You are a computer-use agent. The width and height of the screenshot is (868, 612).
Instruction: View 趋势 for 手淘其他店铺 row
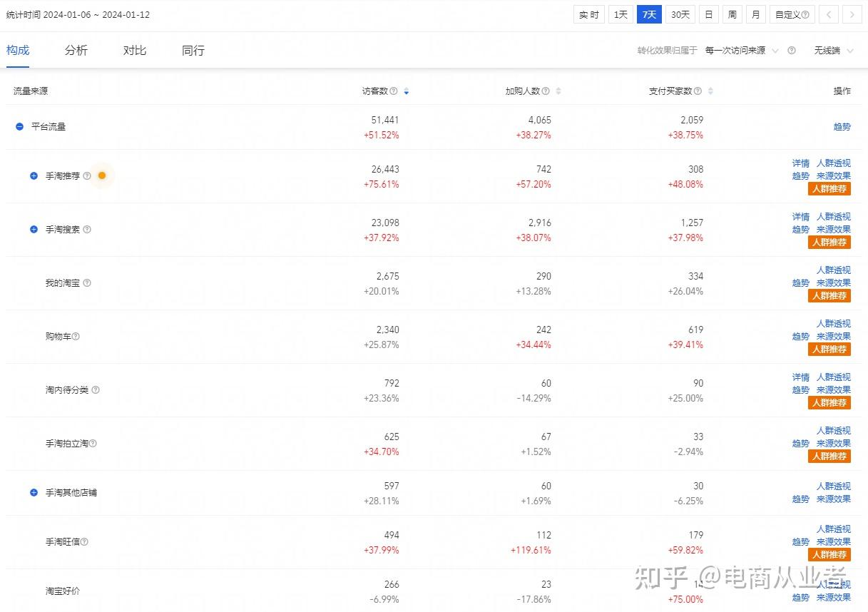[x=801, y=499]
